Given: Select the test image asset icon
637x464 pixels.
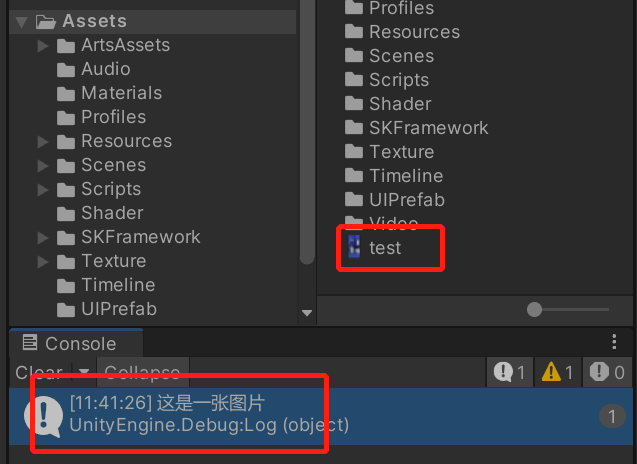Looking at the screenshot, I should [352, 247].
